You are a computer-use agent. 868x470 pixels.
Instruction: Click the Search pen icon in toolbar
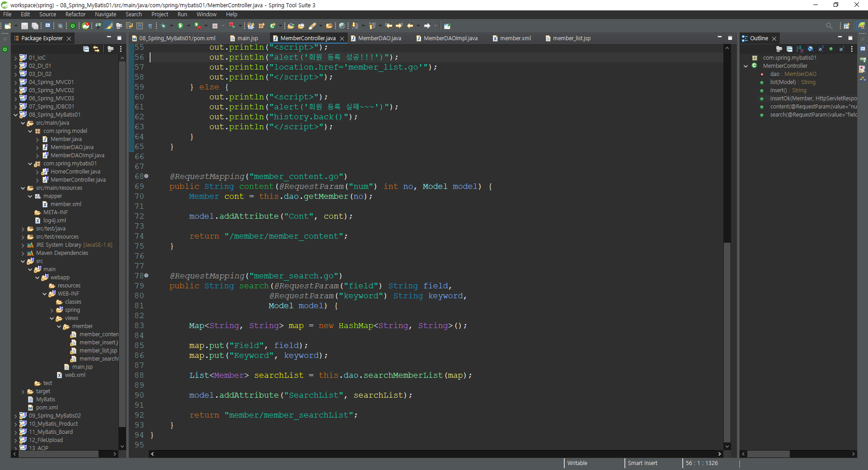coord(312,26)
